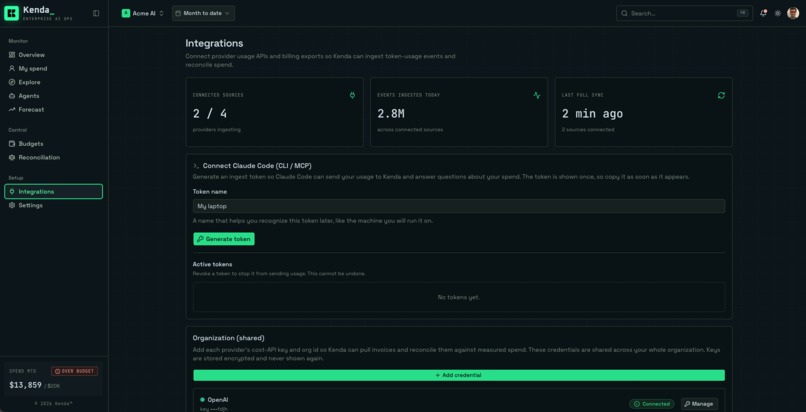
Task: Click the Connect Claude Code heading
Action: pos(257,165)
